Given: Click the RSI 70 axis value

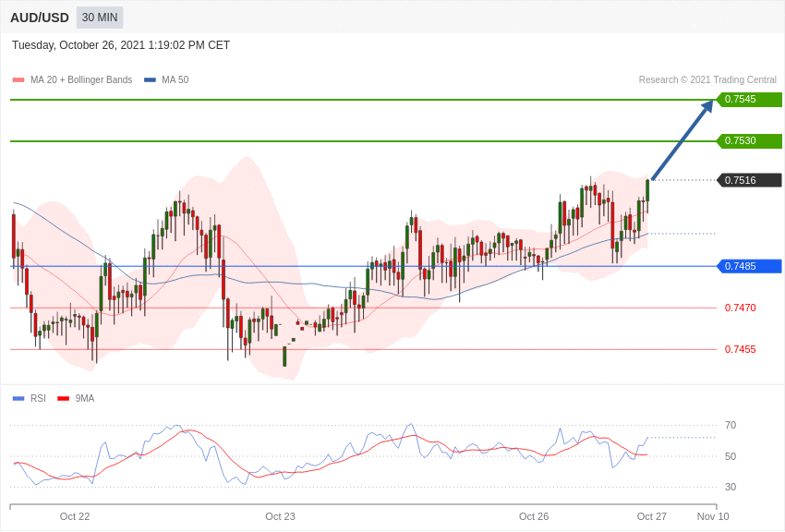Looking at the screenshot, I should (731, 425).
